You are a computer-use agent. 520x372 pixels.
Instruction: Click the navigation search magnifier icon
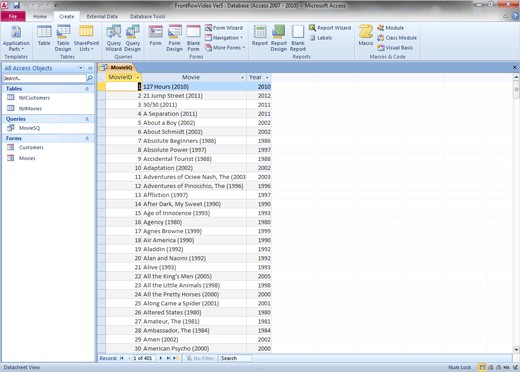90,78
